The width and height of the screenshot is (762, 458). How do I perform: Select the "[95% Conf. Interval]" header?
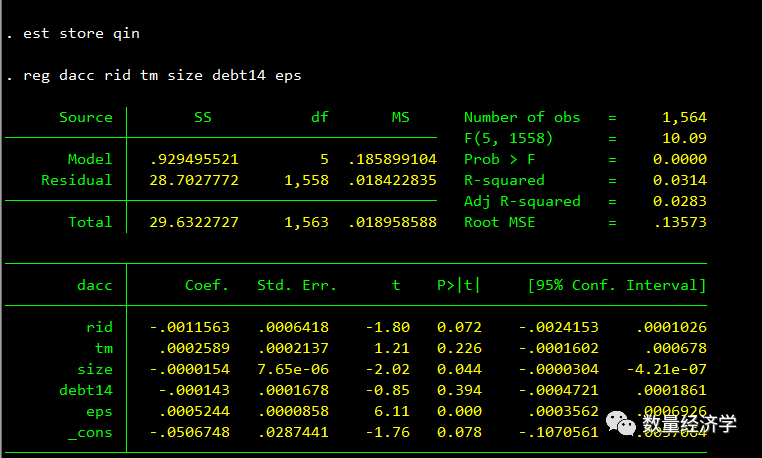617,285
